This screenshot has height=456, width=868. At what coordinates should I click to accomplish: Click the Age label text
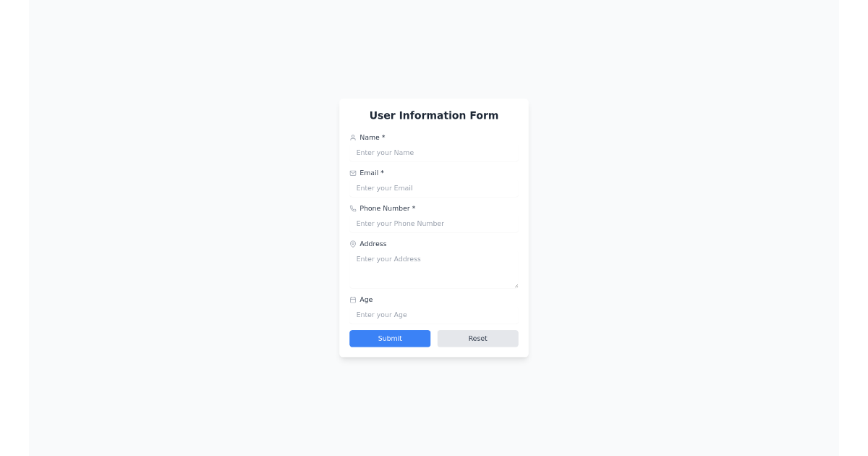[366, 299]
